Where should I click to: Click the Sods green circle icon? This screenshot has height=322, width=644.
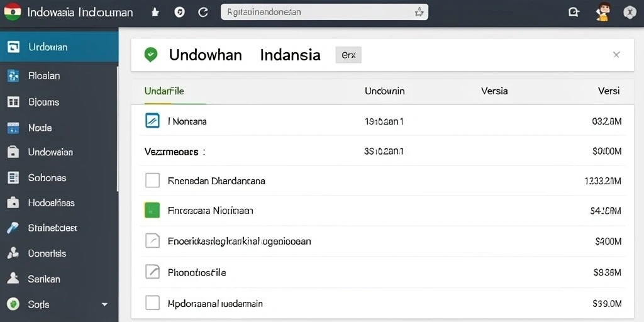14,304
